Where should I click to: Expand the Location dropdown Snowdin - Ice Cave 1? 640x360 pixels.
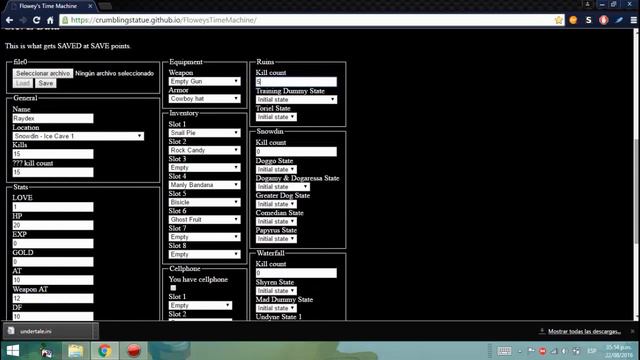[78, 136]
